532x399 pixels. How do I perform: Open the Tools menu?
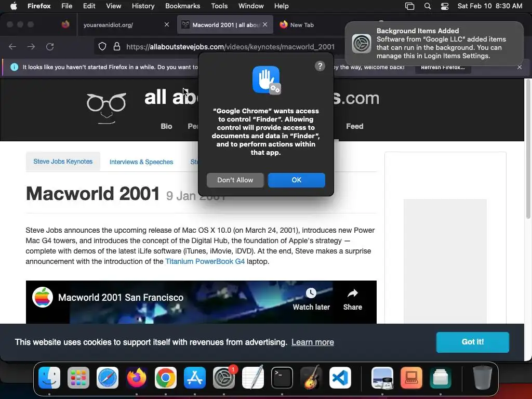tap(219, 6)
